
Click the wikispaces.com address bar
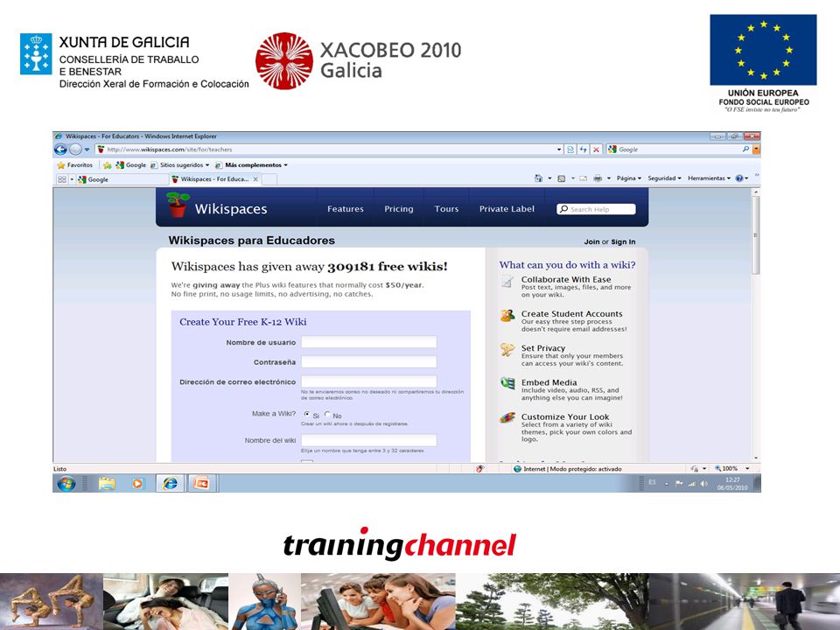329,150
